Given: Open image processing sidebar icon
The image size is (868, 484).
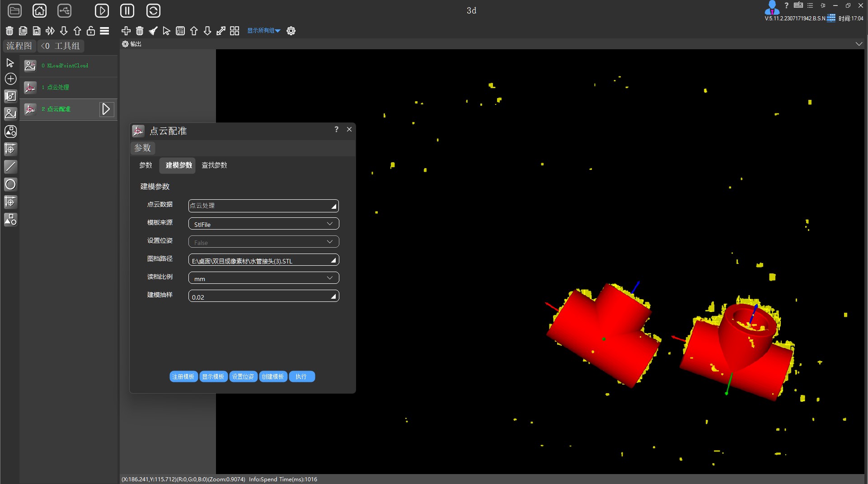Looking at the screenshot, I should click(10, 113).
